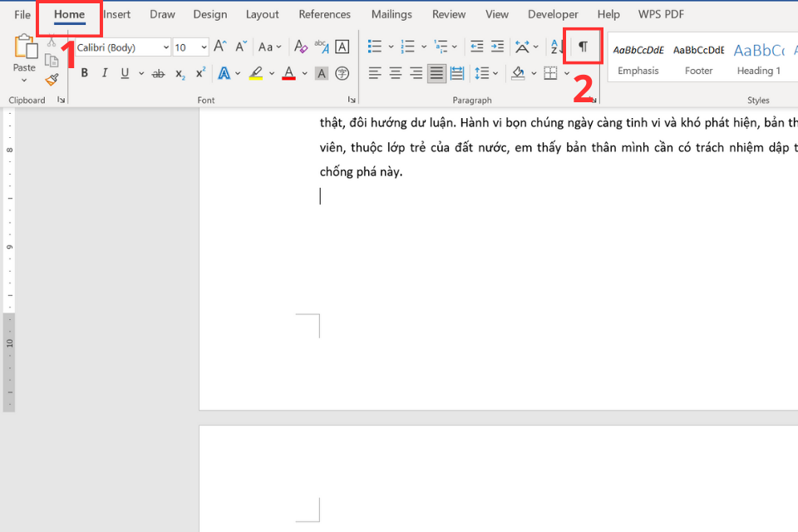Image resolution: width=798 pixels, height=532 pixels.
Task: Open the Review tab
Action: pyautogui.click(x=448, y=14)
